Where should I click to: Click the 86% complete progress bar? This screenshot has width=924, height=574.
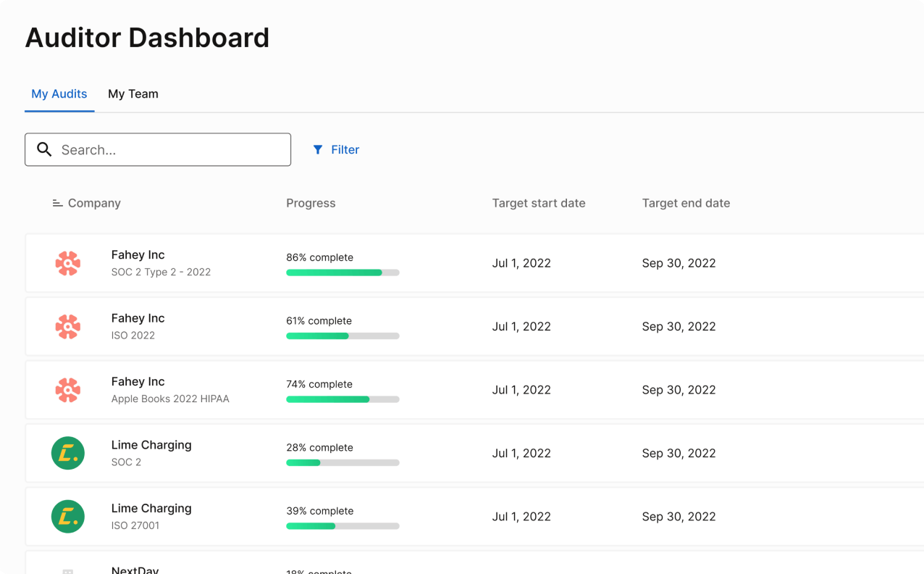(x=343, y=273)
